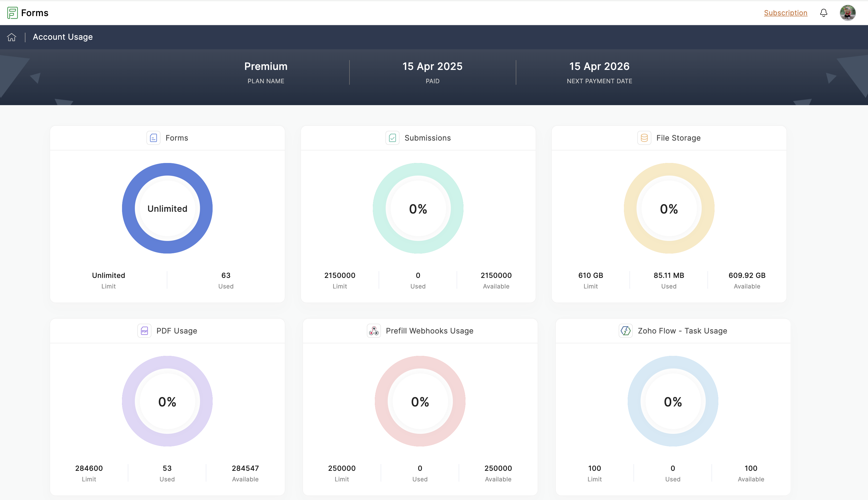
Task: Click the File Storage 0% ring
Action: [669, 208]
